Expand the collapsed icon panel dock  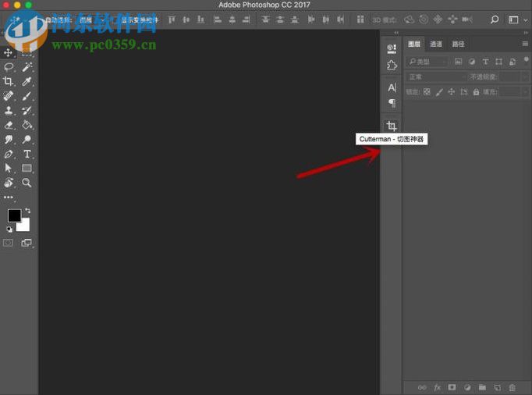[396, 33]
